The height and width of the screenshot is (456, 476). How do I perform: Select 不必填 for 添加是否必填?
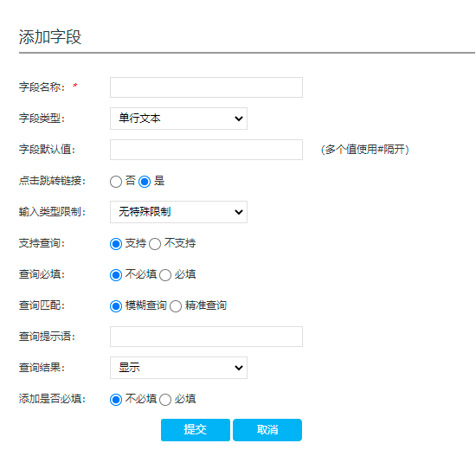pos(116,400)
